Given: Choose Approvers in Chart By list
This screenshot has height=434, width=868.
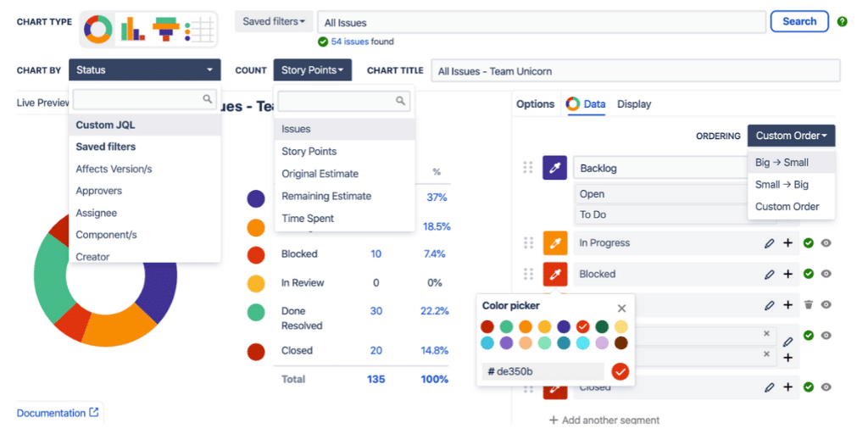Looking at the screenshot, I should 144,191.
